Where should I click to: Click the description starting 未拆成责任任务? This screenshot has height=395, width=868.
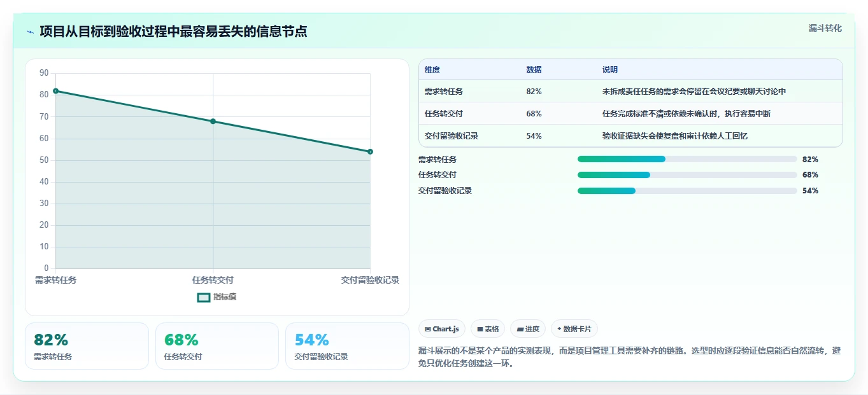[x=694, y=92]
